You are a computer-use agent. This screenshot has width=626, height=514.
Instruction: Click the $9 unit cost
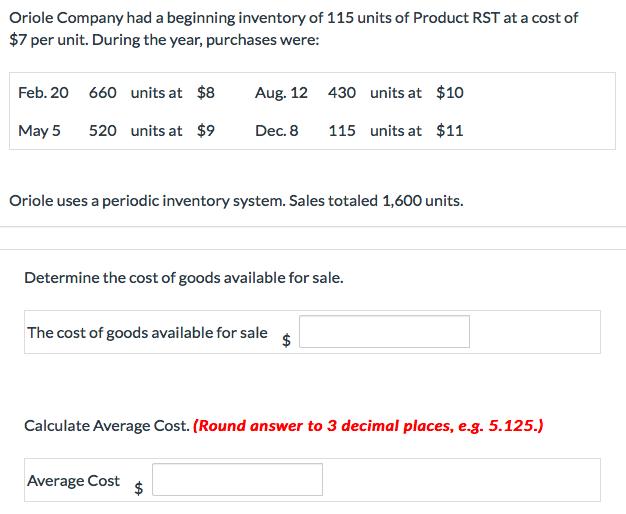205,131
